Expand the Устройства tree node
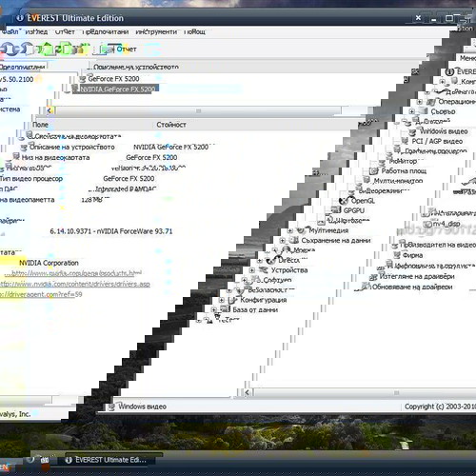The image size is (476, 476). 252,270
